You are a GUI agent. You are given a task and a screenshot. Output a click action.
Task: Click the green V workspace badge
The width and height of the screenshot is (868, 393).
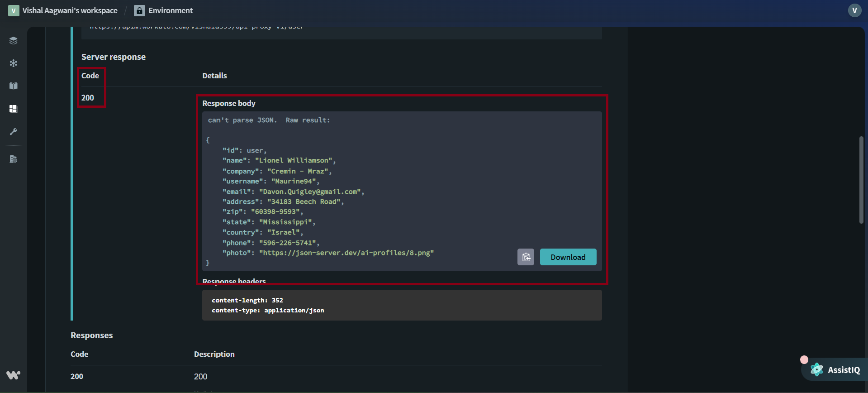pyautogui.click(x=14, y=10)
